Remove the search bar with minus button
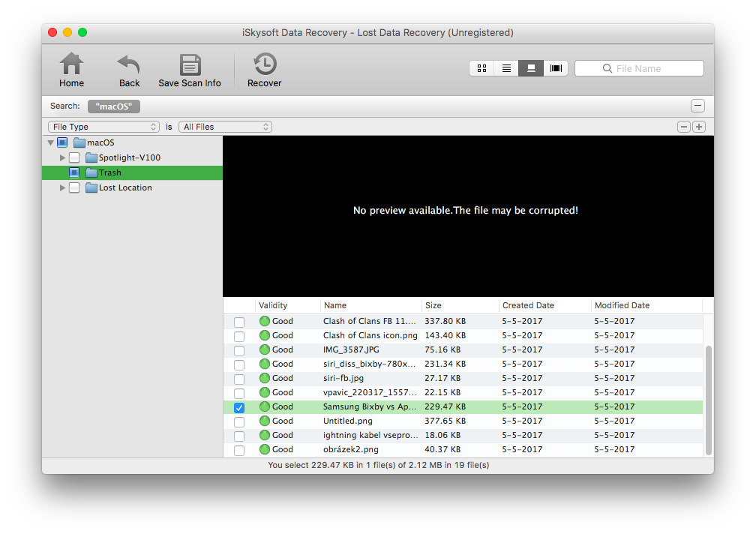This screenshot has height=534, width=756. coord(697,106)
